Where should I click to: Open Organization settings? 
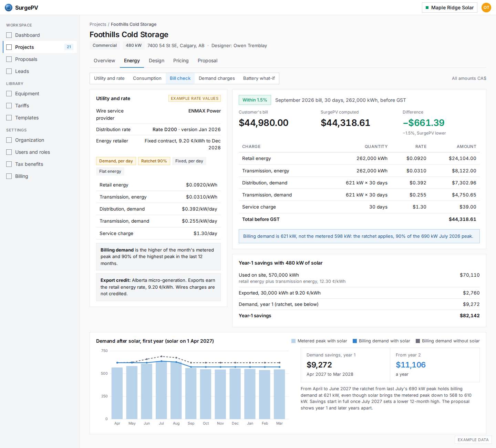pyautogui.click(x=40, y=140)
